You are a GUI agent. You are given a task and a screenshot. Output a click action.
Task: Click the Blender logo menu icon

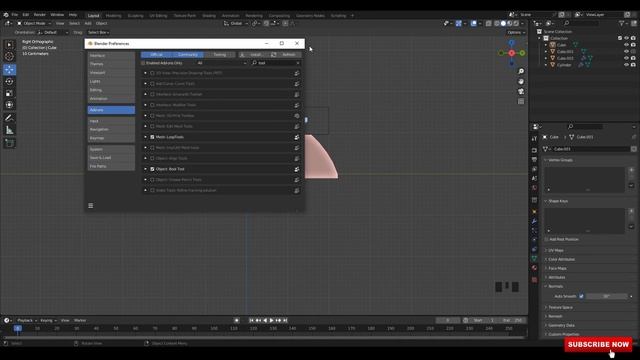pos(6,15)
